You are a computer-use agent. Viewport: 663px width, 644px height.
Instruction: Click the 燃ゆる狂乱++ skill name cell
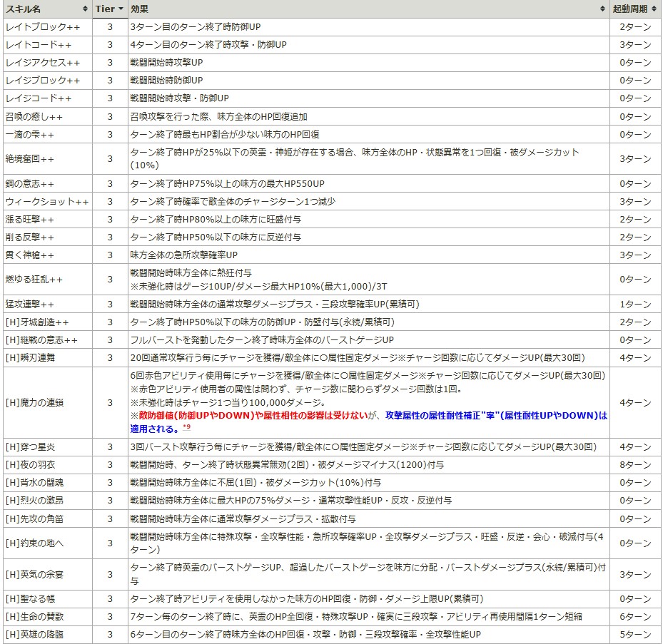34,280
